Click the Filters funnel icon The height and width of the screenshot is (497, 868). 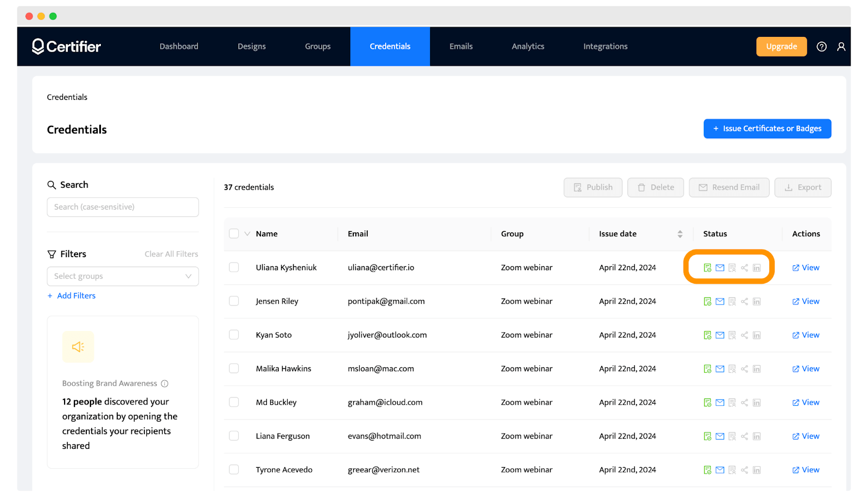tap(52, 254)
